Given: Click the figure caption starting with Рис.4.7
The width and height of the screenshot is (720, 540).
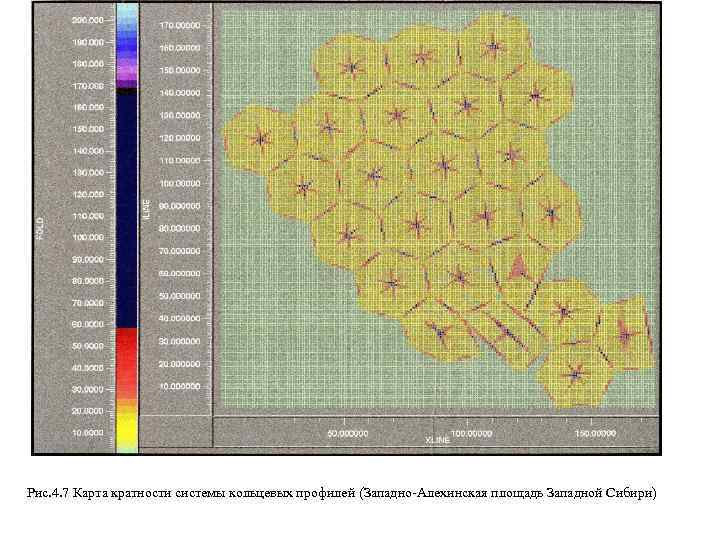Looking at the screenshot, I should tap(342, 493).
